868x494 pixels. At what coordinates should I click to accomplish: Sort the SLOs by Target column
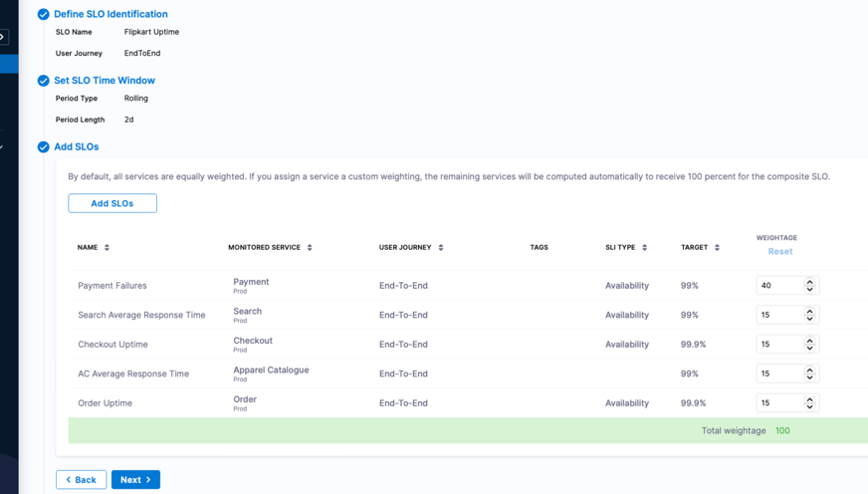tap(717, 247)
